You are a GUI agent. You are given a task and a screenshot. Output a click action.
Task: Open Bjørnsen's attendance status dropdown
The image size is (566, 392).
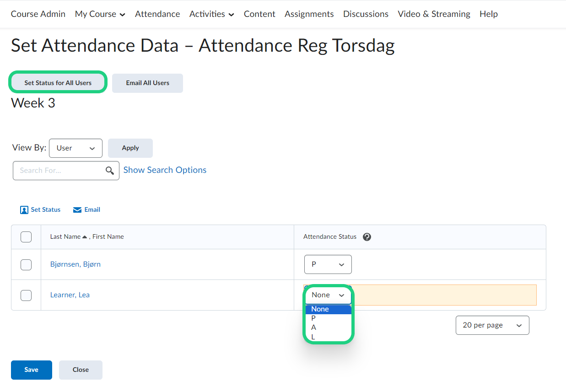click(x=328, y=264)
